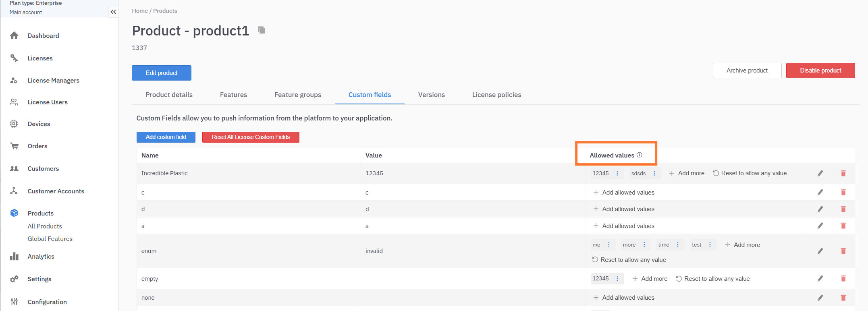Add allowed values for field d

[624, 209]
